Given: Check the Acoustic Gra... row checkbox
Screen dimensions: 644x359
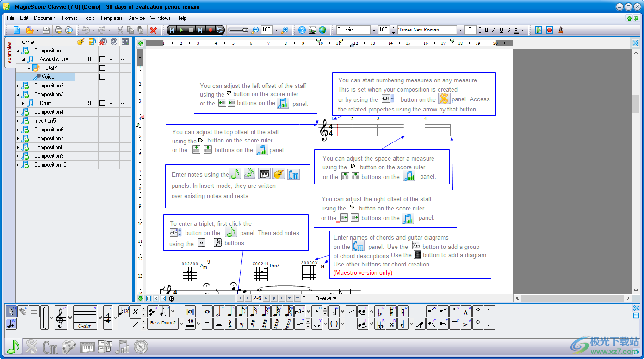Looking at the screenshot, I should tap(102, 59).
